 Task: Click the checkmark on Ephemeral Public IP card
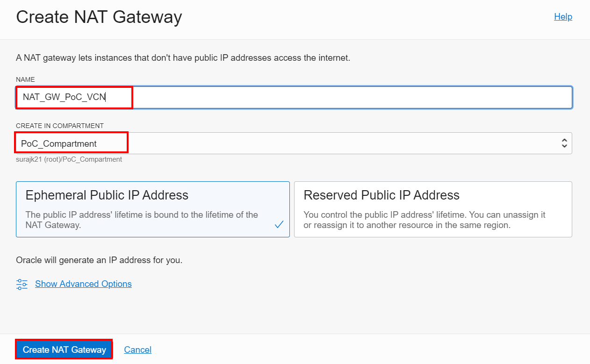click(x=279, y=224)
